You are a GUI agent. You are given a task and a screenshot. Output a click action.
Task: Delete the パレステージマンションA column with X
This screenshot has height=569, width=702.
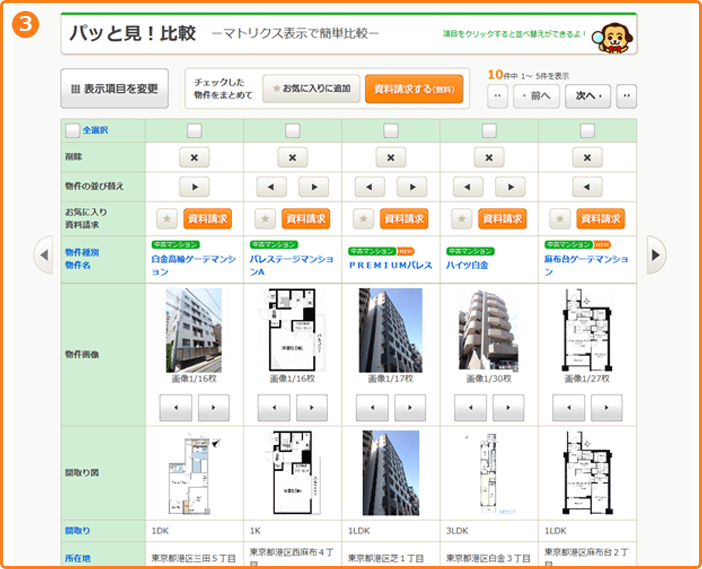(x=292, y=158)
